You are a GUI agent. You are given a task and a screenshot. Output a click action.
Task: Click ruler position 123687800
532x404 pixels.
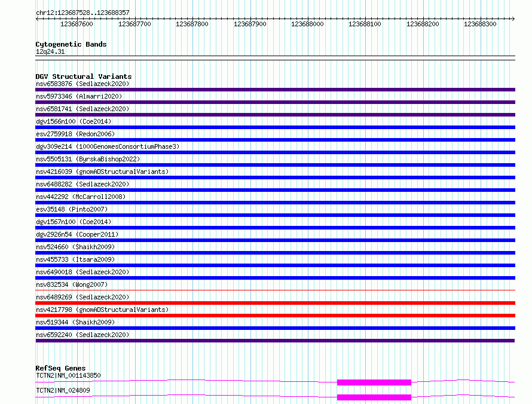(192, 24)
